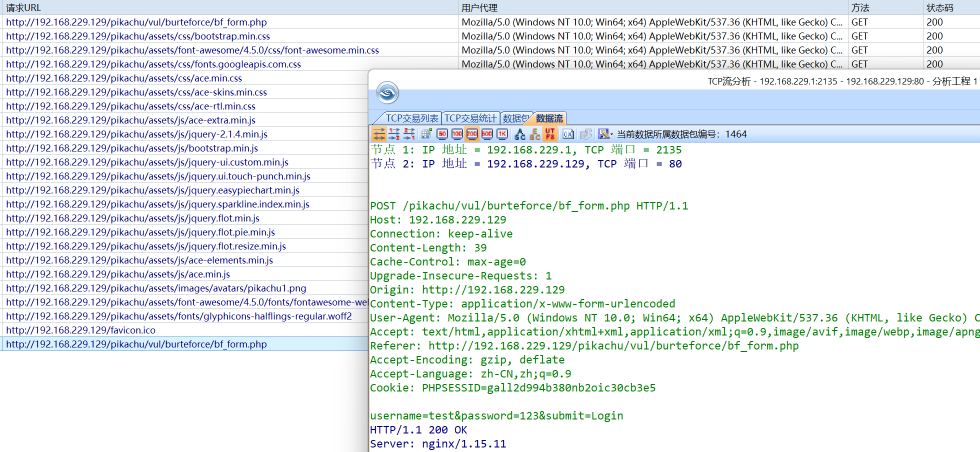Click the Server: nginx/1.15.11 line
Image resolution: width=980 pixels, height=452 pixels.
[x=438, y=444]
